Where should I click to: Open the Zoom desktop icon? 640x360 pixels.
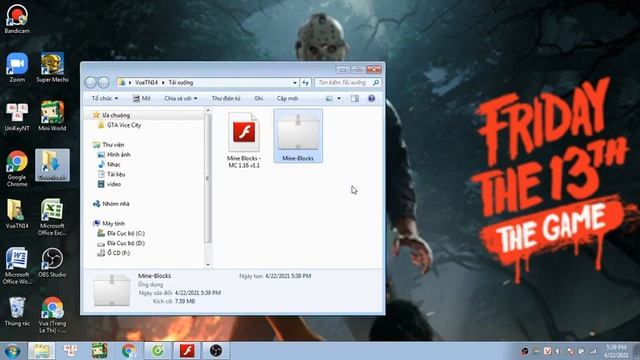[x=17, y=67]
